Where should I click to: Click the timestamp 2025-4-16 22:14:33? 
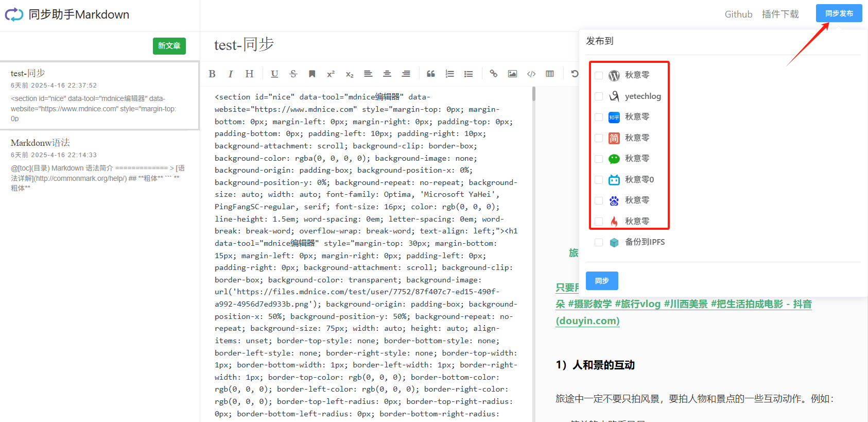coord(64,155)
